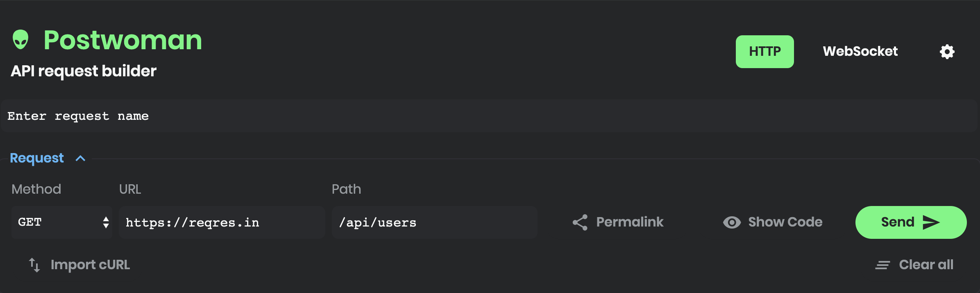The width and height of the screenshot is (980, 293).
Task: Click the Clear all link
Action: tap(927, 265)
